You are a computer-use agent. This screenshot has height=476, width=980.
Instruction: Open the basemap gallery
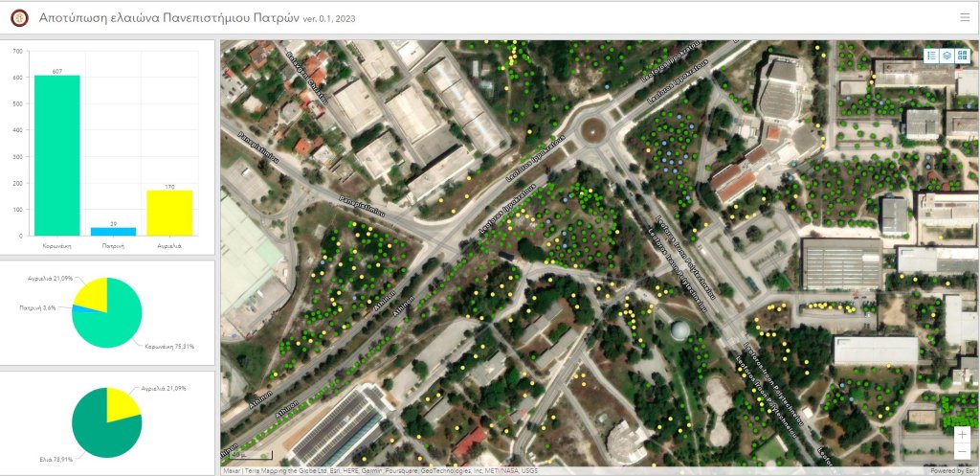click(962, 56)
